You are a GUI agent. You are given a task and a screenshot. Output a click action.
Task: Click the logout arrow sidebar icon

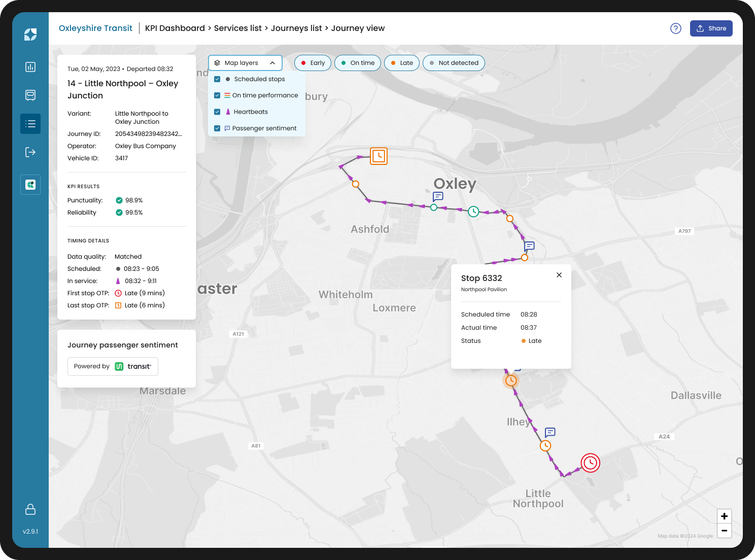(x=30, y=152)
